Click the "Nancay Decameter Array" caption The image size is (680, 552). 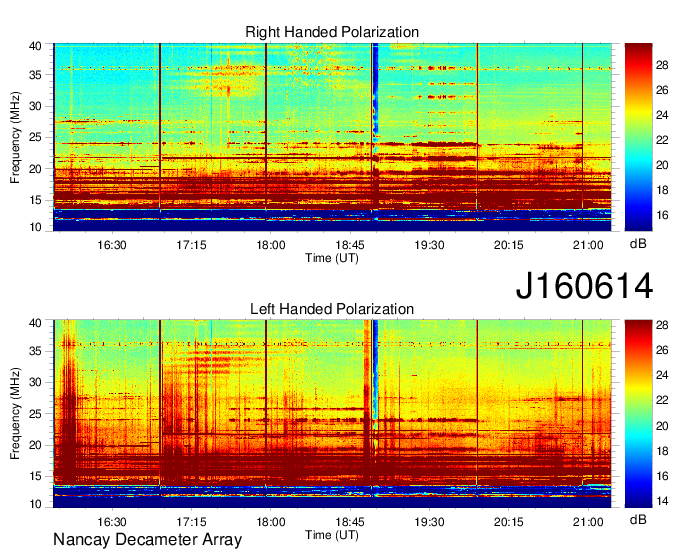coord(147,540)
